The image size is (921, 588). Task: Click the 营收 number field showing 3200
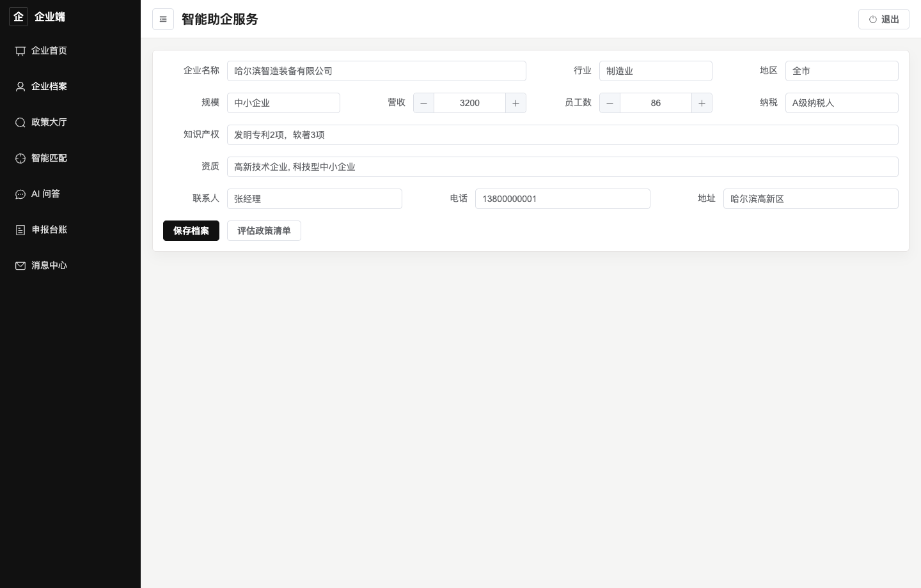[469, 103]
